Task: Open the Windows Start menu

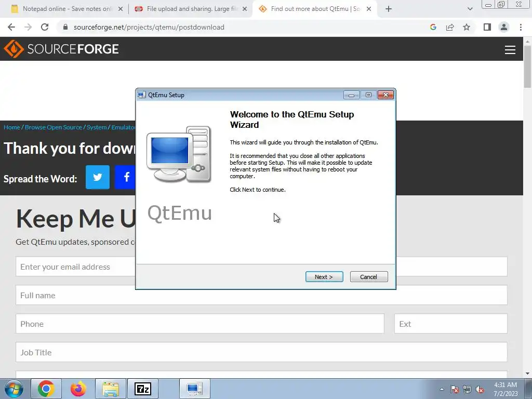Action: point(14,389)
